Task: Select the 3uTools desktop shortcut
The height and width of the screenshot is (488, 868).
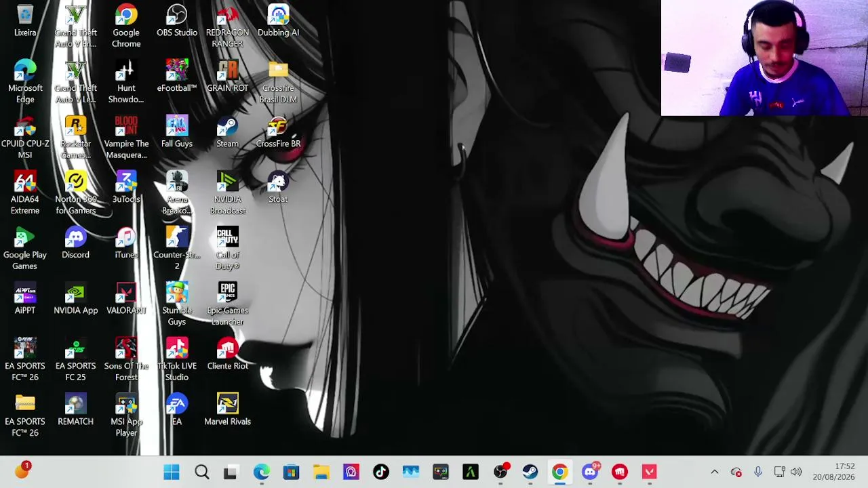Action: pos(126,188)
